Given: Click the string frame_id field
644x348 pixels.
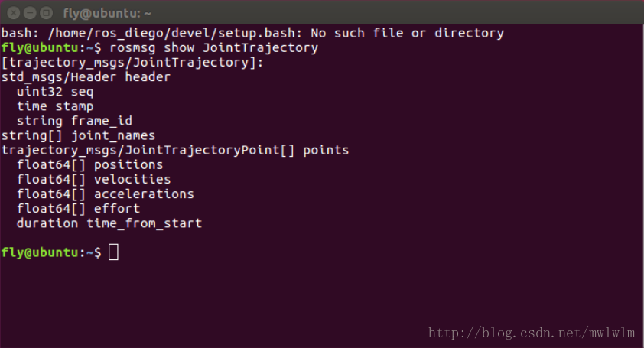Looking at the screenshot, I should point(74,121).
